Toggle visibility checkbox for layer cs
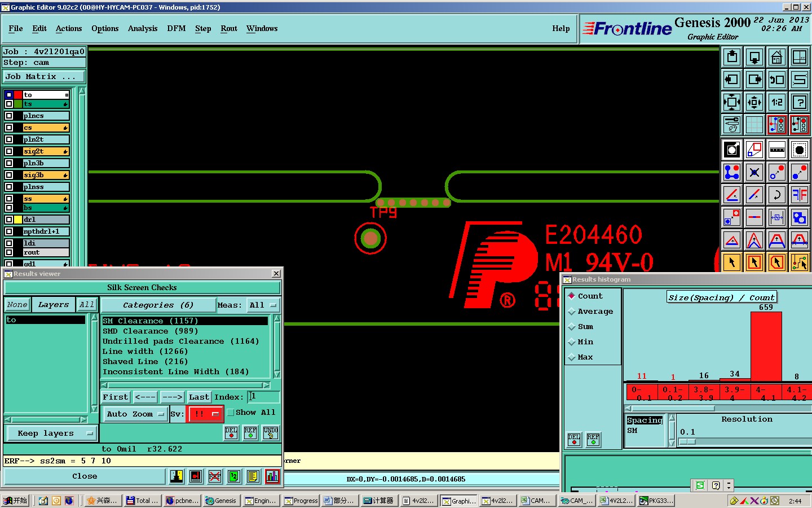 (9, 128)
